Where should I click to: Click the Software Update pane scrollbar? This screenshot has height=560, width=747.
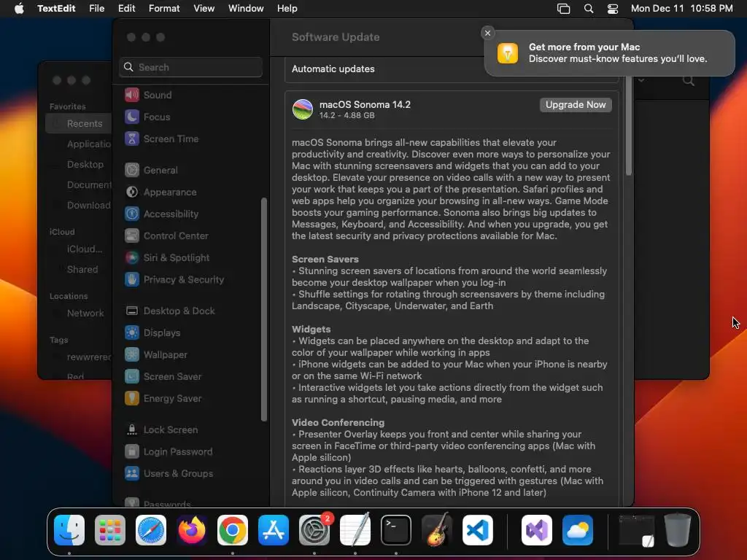[x=628, y=126]
